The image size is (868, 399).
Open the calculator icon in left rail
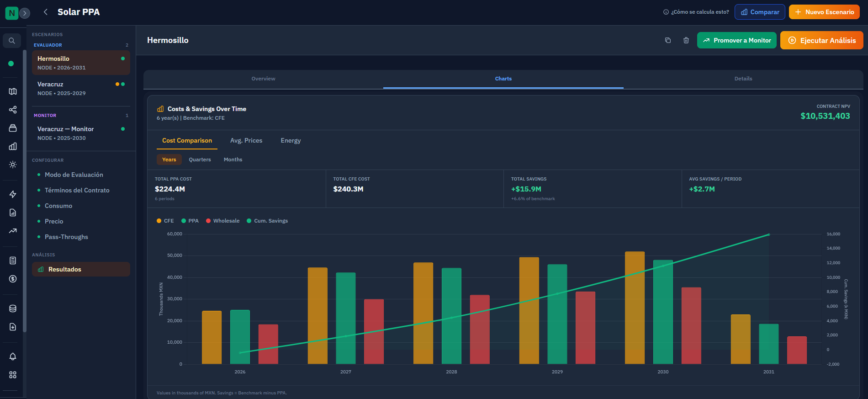13,261
